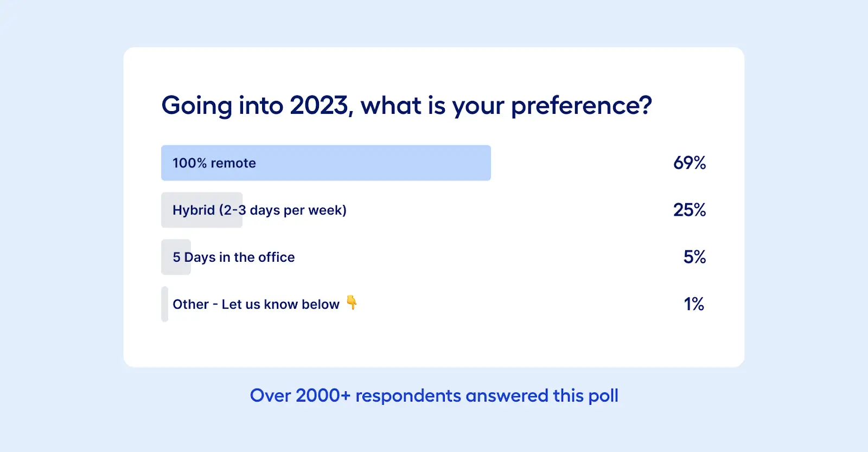This screenshot has height=452, width=868.
Task: Select the 100% remote poll option
Action: (x=433, y=163)
